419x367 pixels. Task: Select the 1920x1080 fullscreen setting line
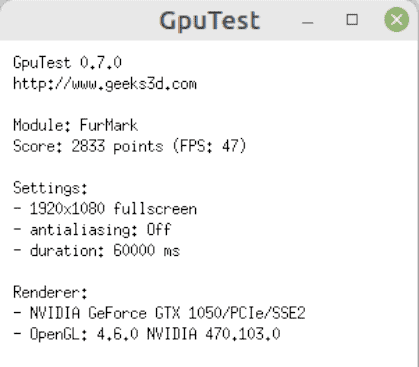click(x=105, y=209)
